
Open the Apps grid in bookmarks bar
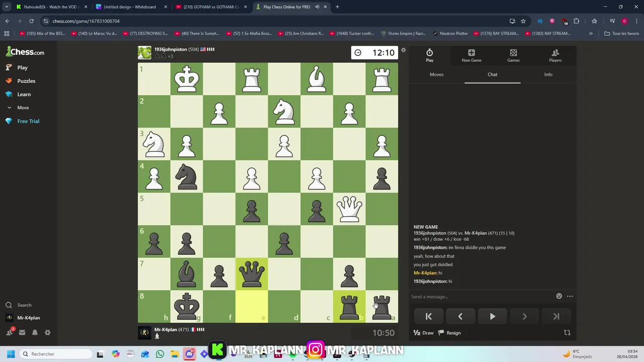tap(7, 34)
